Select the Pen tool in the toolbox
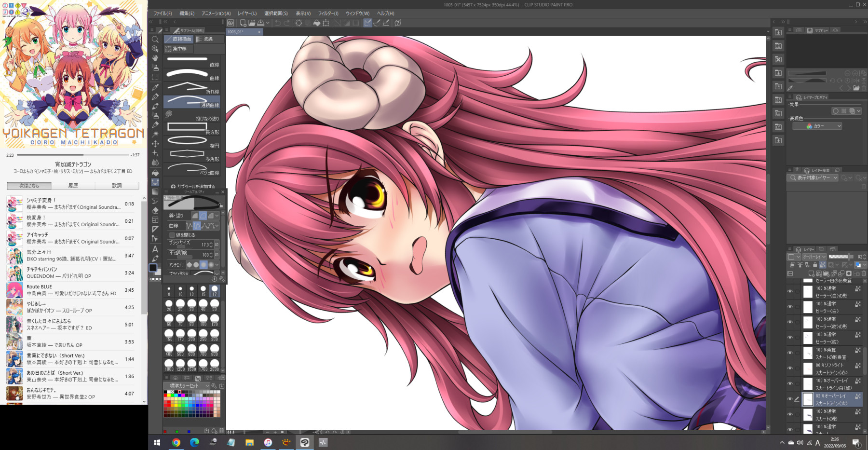868x450 pixels. pos(155,97)
